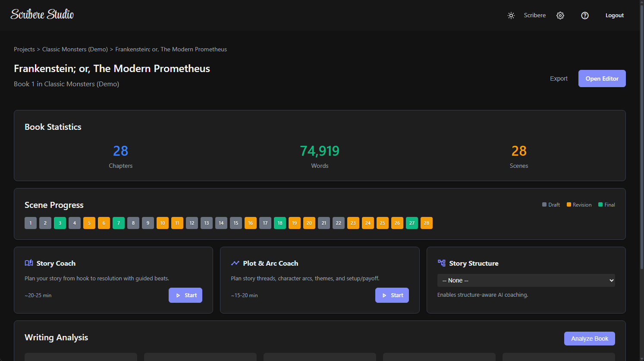Viewport: 644px width, 361px height.
Task: Open the Story Structure dropdown
Action: pos(526,280)
